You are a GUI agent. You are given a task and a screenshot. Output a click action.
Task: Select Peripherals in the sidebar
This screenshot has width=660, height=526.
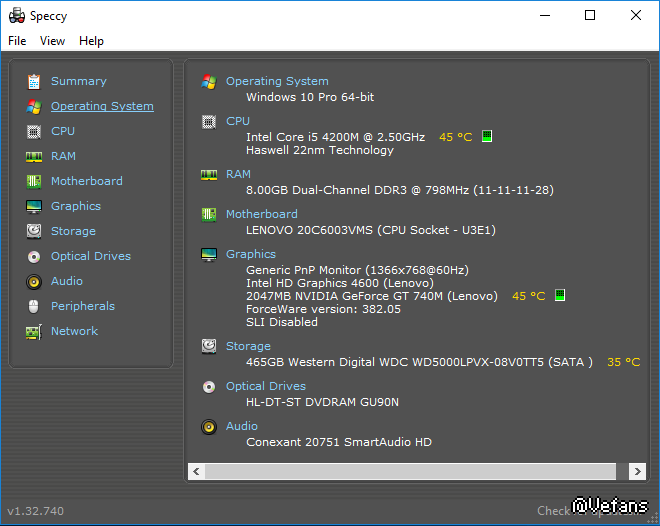(83, 306)
